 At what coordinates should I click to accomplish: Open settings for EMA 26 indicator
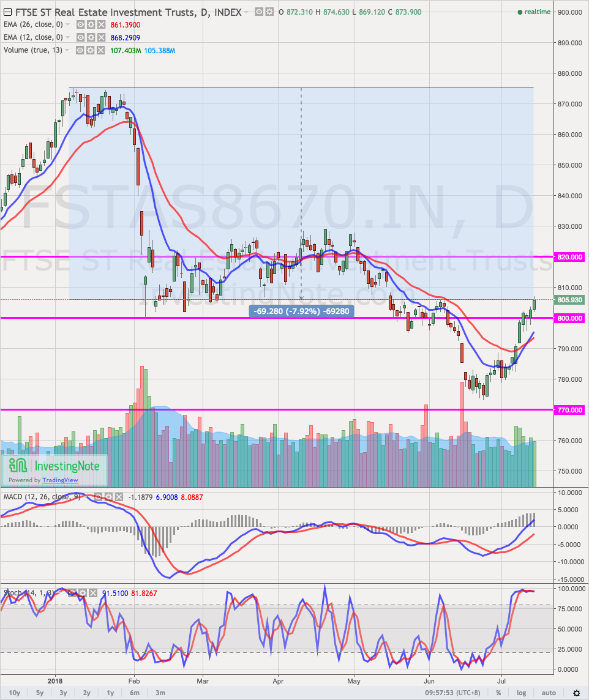(89, 24)
